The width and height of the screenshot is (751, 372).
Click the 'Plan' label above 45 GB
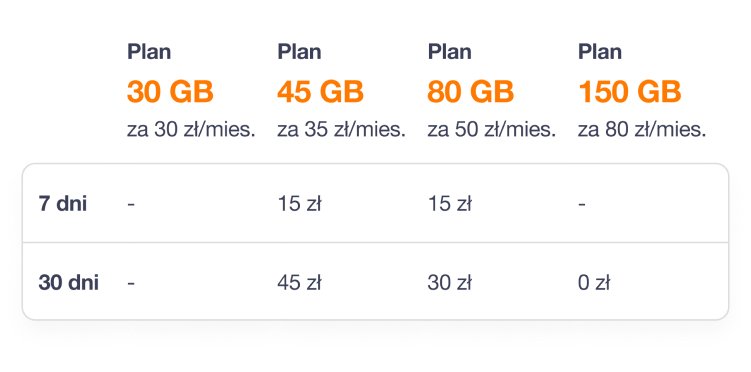299,52
